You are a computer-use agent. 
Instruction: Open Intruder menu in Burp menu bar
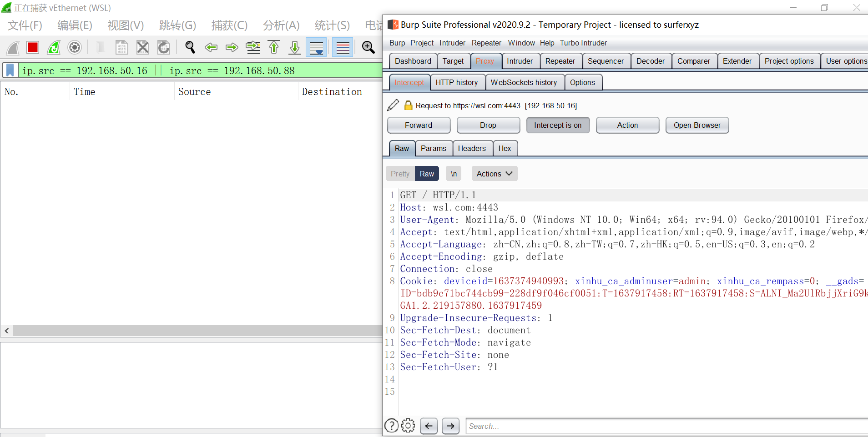452,43
